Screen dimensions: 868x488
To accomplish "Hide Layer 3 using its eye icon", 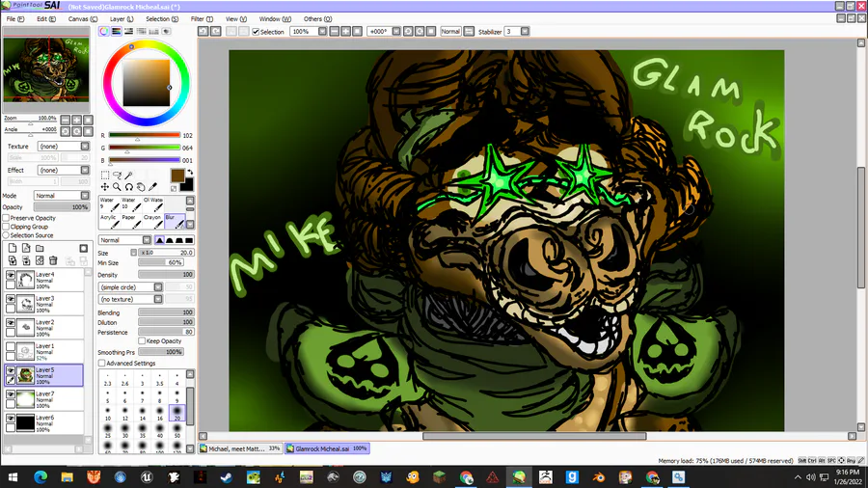I will [x=11, y=299].
